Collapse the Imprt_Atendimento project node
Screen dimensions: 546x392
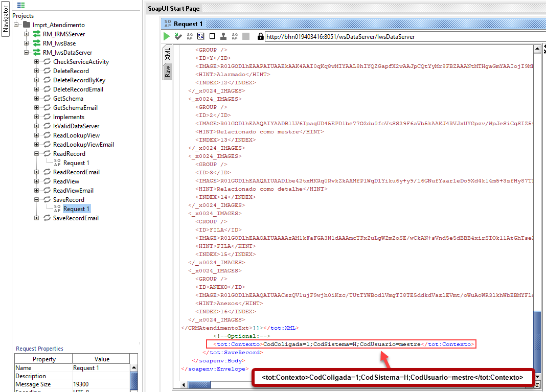coord(16,25)
